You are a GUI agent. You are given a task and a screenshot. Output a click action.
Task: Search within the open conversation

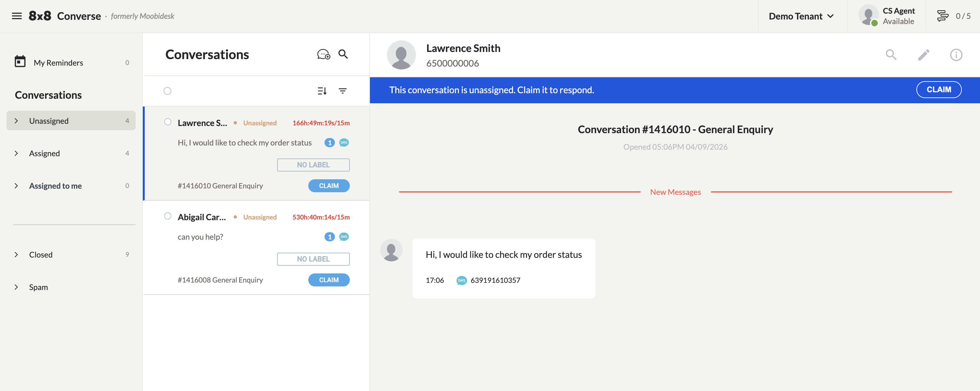pyautogui.click(x=891, y=55)
